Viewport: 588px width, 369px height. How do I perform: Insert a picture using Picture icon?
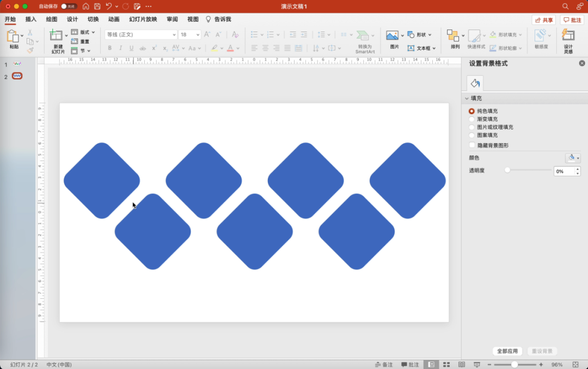click(x=393, y=36)
